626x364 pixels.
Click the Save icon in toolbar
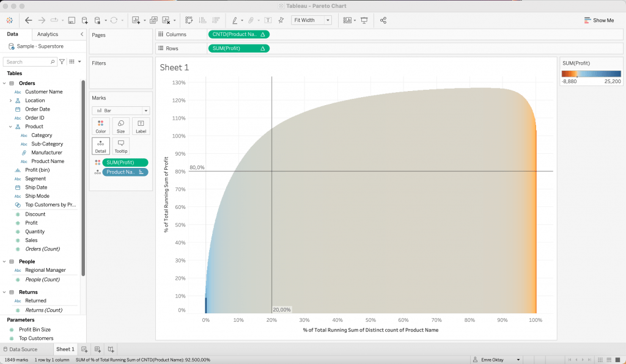(72, 20)
